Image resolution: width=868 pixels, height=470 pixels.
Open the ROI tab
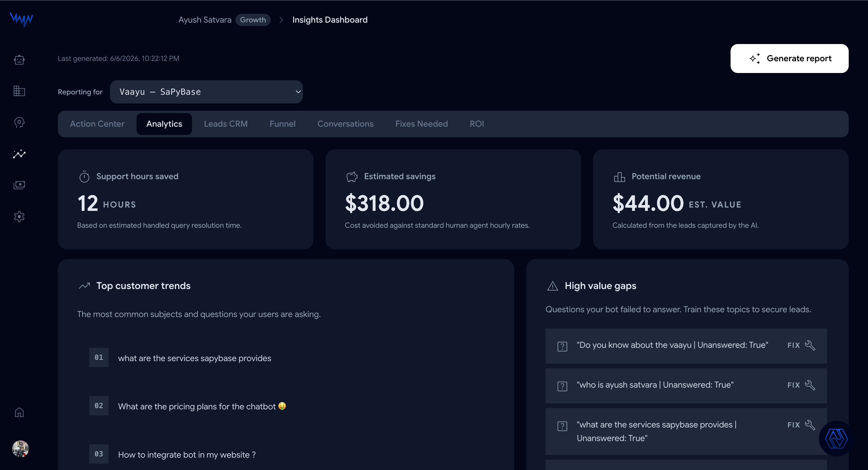tap(477, 124)
